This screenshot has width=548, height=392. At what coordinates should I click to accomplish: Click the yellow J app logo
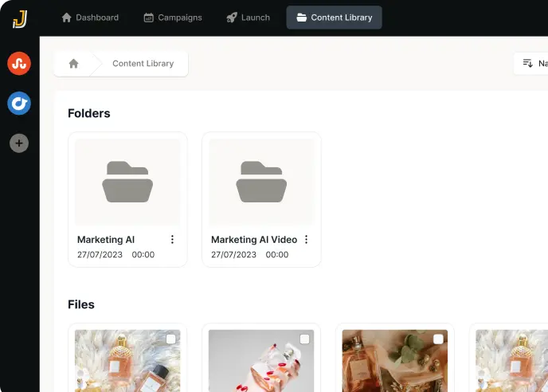pyautogui.click(x=20, y=19)
